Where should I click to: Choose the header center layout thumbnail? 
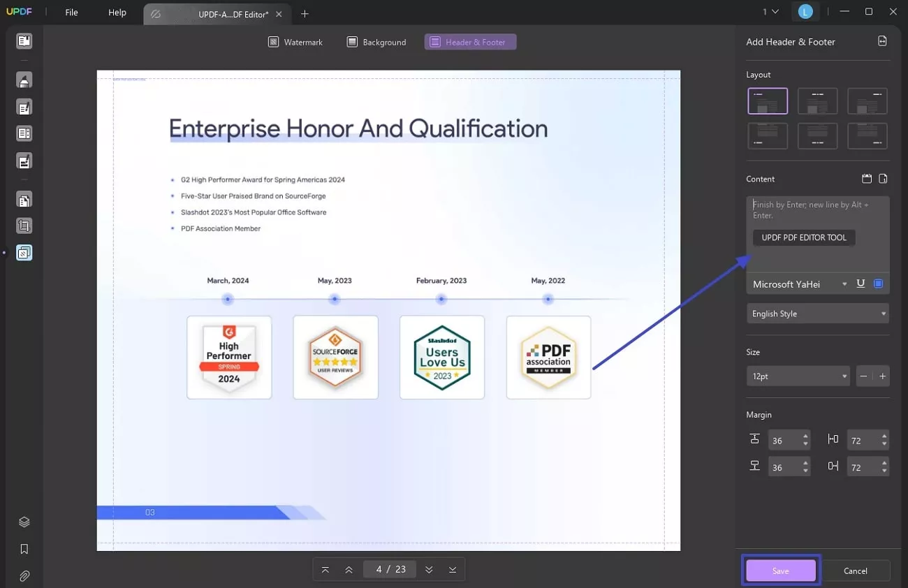[x=817, y=101]
